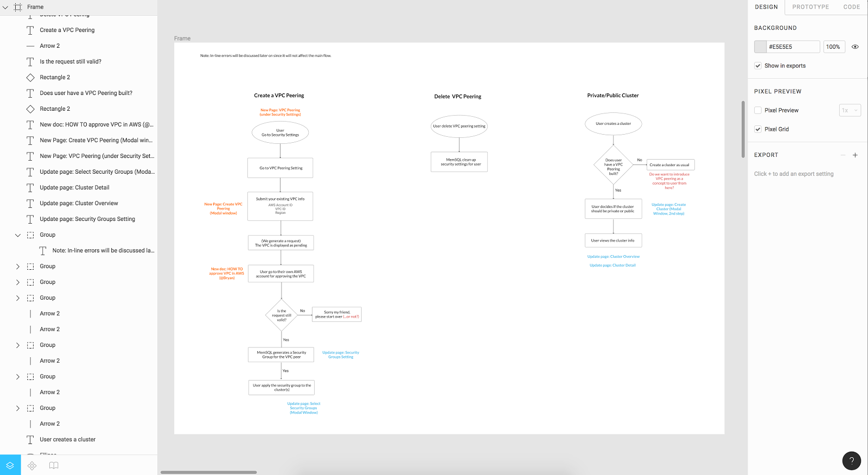This screenshot has height=475, width=868.
Task: Click the background hex value field
Action: [x=793, y=47]
